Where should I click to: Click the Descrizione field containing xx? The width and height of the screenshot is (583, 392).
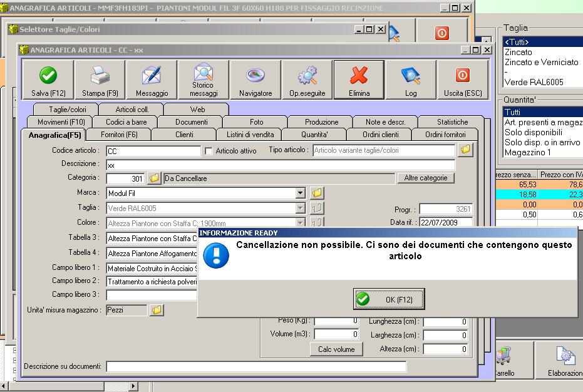coord(281,165)
